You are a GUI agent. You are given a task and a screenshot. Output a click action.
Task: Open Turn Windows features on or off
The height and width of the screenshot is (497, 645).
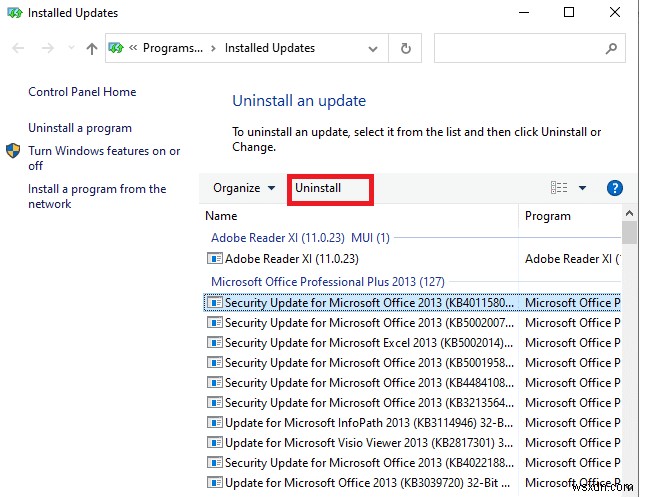[x=104, y=158]
